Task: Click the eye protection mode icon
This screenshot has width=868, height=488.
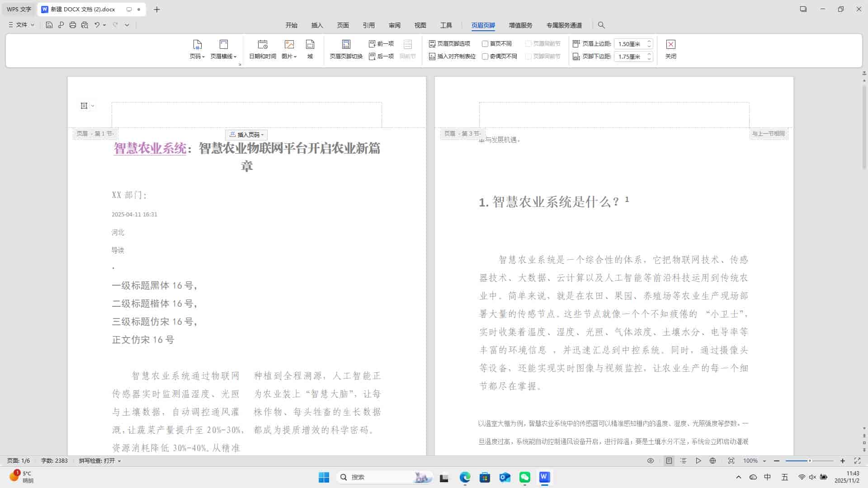Action: point(651,461)
